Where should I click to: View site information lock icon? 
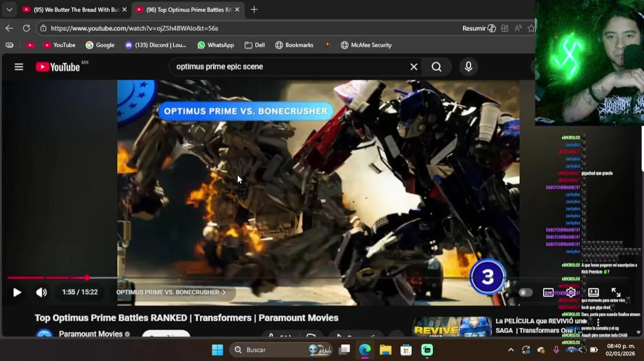coord(43,28)
